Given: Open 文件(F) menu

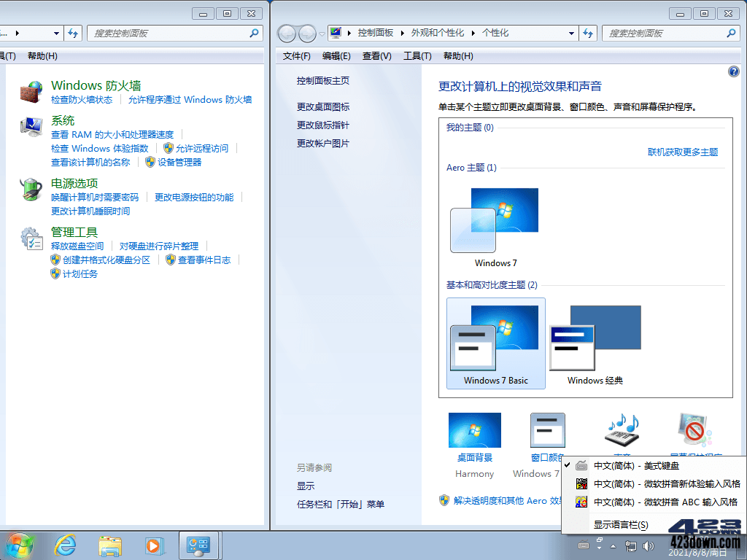Looking at the screenshot, I should pyautogui.click(x=296, y=55).
